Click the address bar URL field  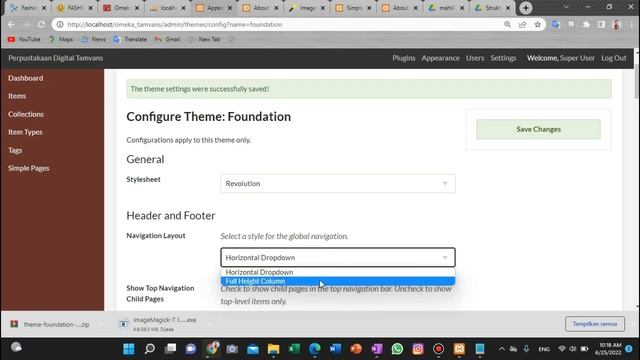(x=282, y=24)
